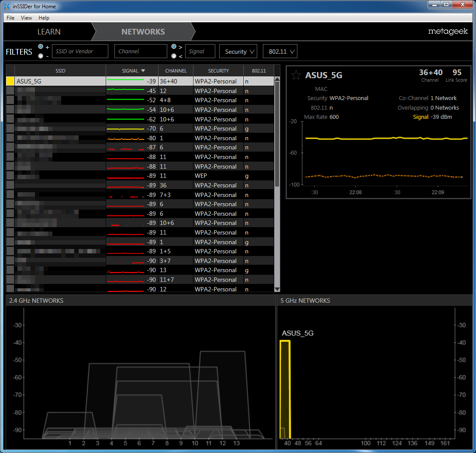The image size is (476, 453).
Task: Sort by the SECURITY column header
Action: (218, 71)
